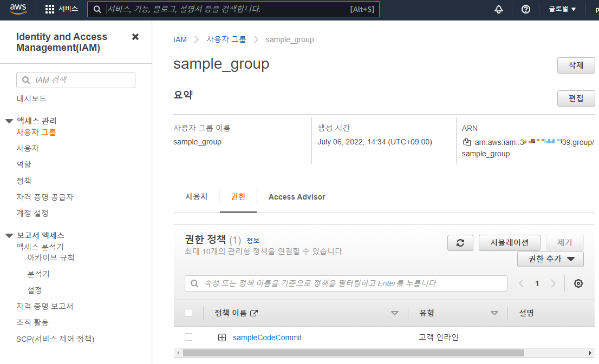The height and width of the screenshot is (364, 599).
Task: Open 자격 증명 보고서 in the sidebar
Action: coord(45,306)
